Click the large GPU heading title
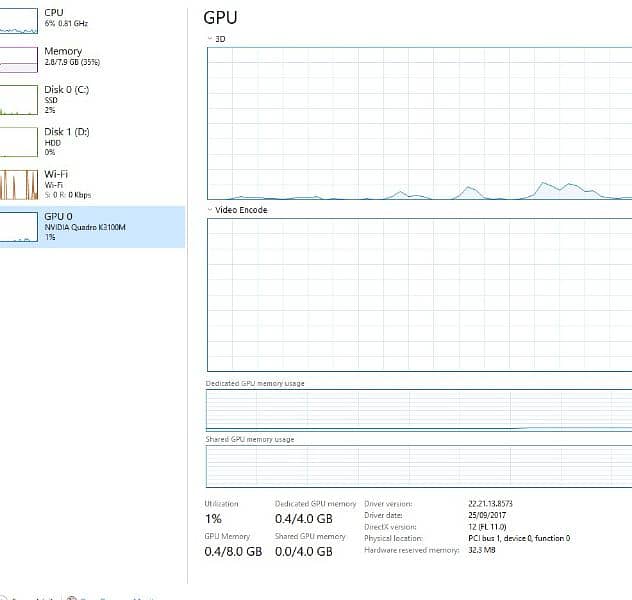This screenshot has height=600, width=632. coord(220,17)
